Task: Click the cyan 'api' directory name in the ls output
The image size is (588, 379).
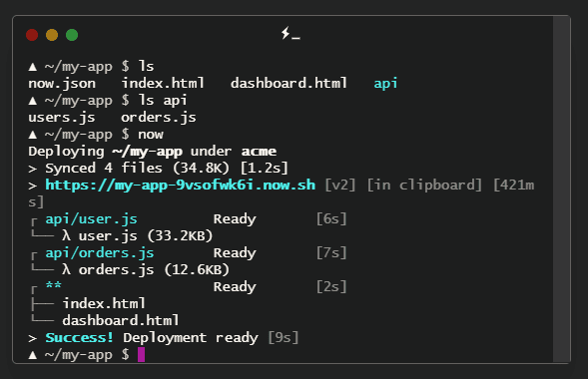Action: point(385,84)
